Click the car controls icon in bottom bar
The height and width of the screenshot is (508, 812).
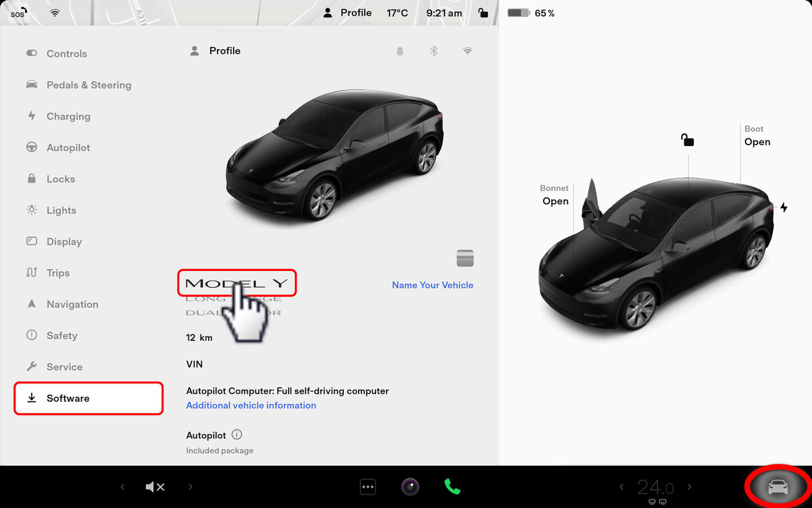[778, 487]
